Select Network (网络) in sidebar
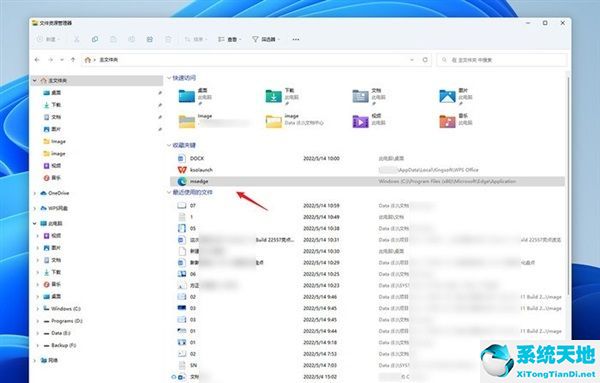This screenshot has width=600, height=383. tap(49, 360)
